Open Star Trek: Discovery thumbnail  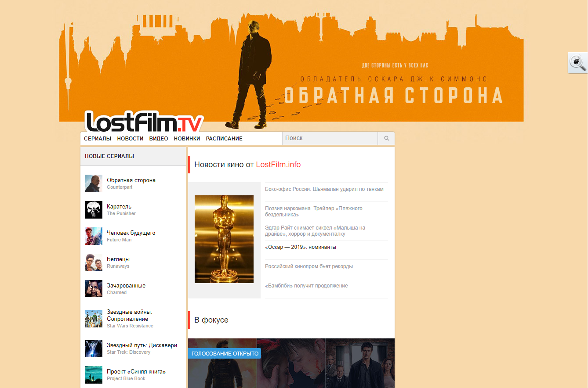[x=94, y=348]
